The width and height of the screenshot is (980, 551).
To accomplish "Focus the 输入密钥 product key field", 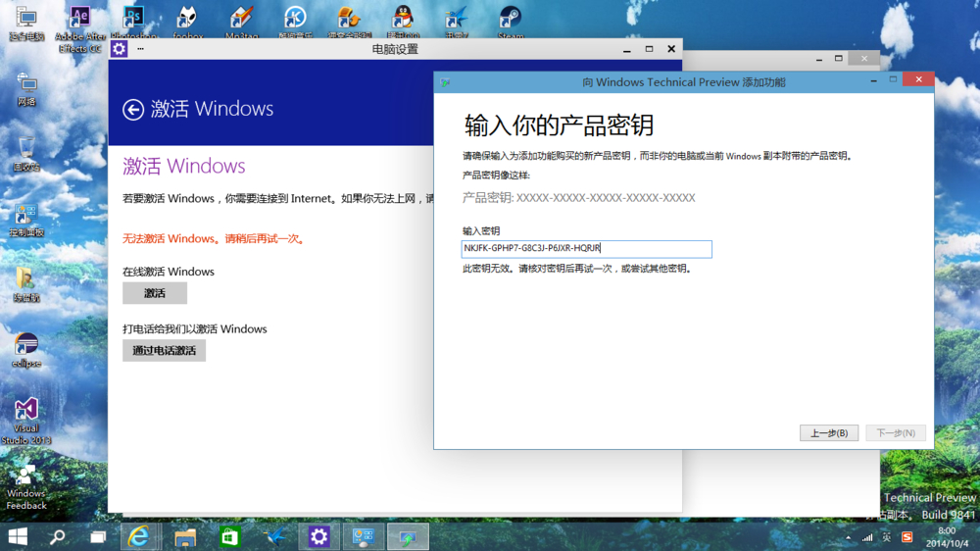I will tap(586, 249).
